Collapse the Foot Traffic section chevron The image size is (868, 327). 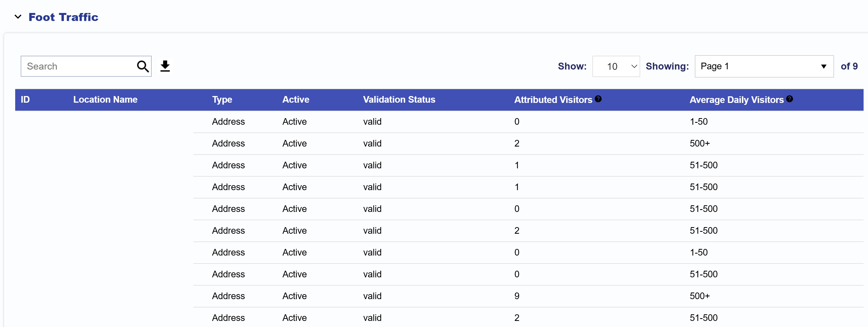tap(18, 17)
